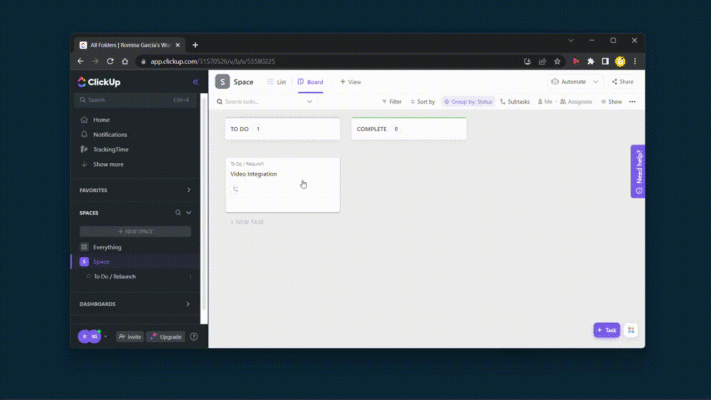Click the Invite button
Viewport: 711px width, 400px height.
tap(130, 337)
